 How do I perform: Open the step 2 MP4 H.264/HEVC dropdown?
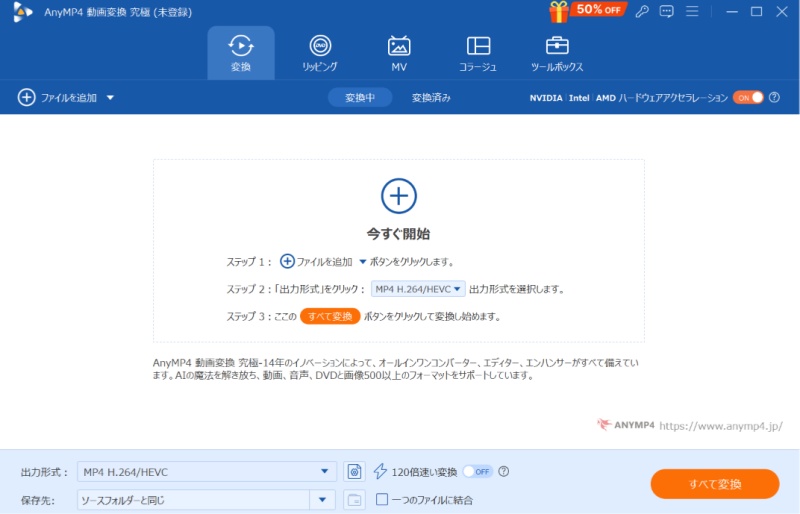418,289
